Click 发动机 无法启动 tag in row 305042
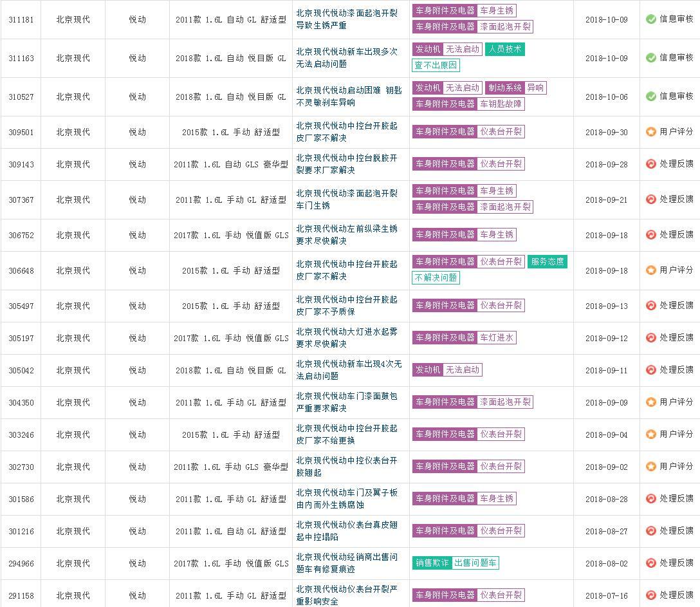This screenshot has width=700, height=607. 447,369
